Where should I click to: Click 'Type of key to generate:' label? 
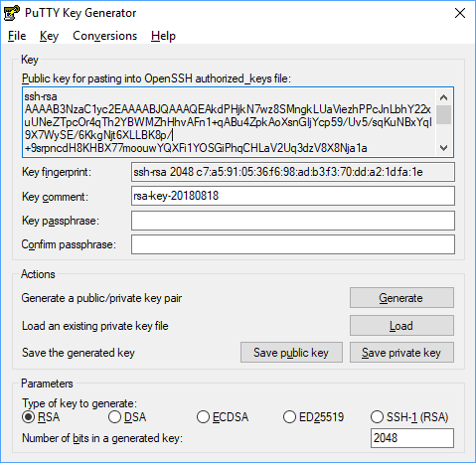coord(79,403)
